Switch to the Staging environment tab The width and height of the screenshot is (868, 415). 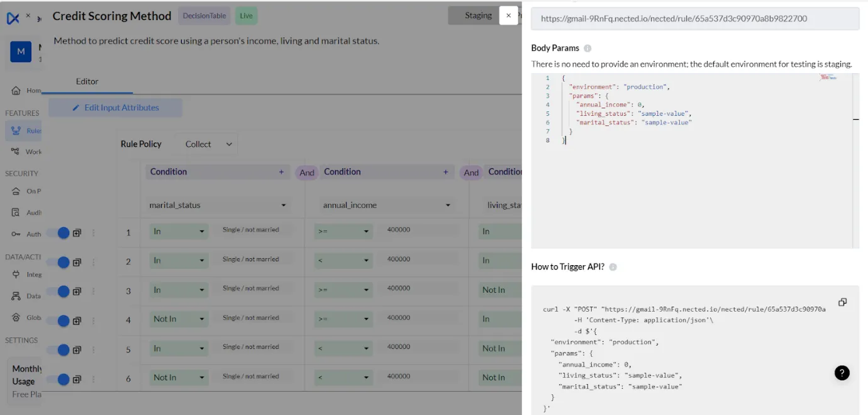point(478,15)
